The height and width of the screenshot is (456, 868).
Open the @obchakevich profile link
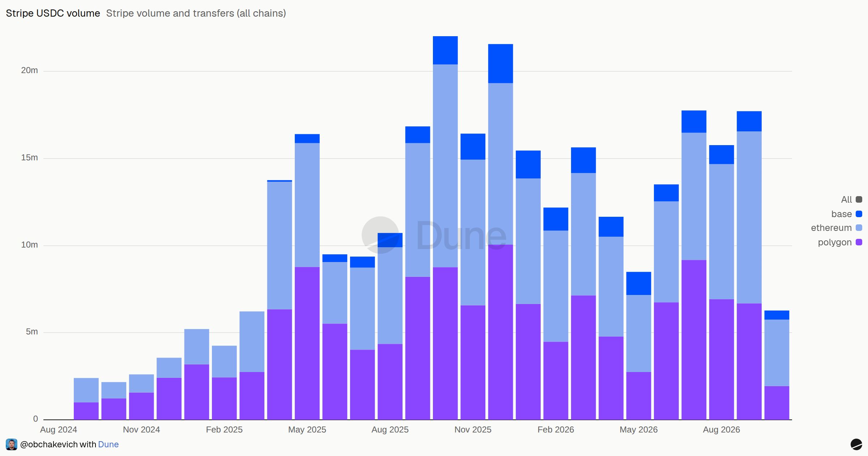(49, 444)
